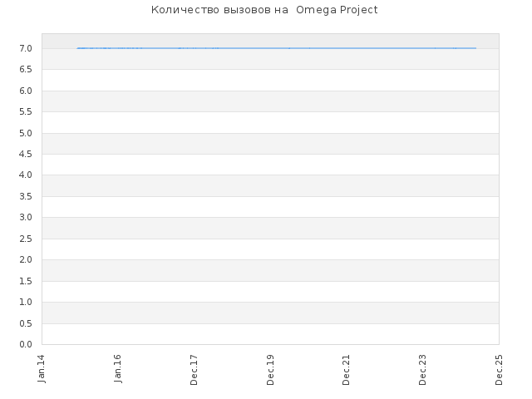Screen dimensions: 532x399
Task: Click the y-axis label 0.0
Action: click(x=26, y=345)
